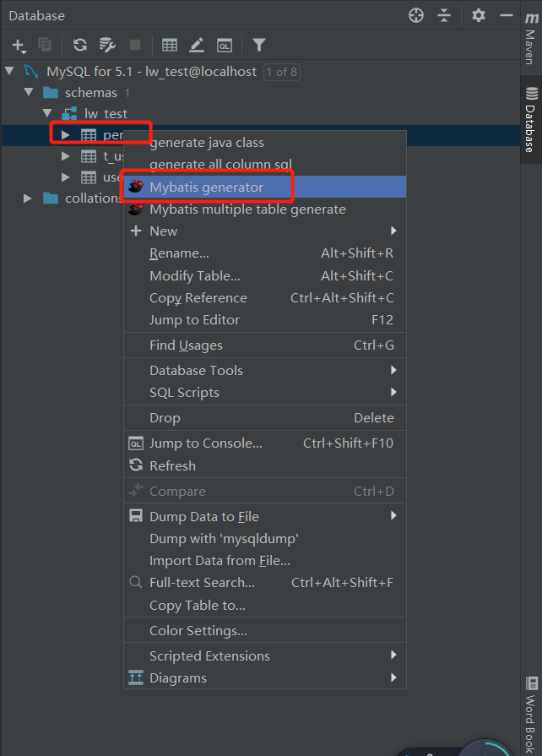Expand the t_us table node
This screenshot has height=756, width=542.
(x=66, y=155)
